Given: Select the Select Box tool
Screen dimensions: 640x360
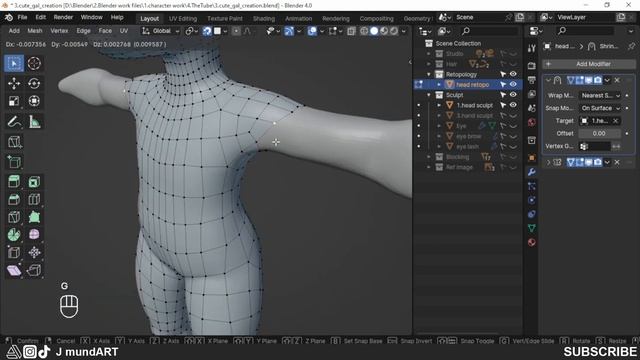Looking at the screenshot, I should tap(14, 64).
